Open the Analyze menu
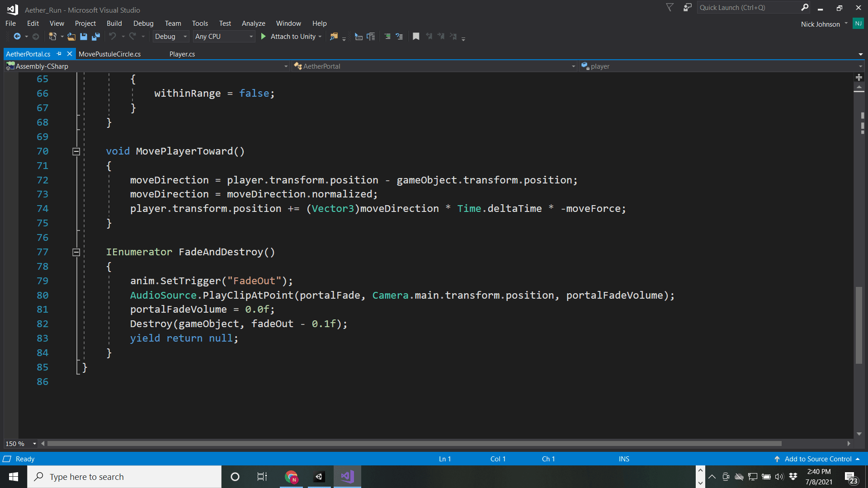Viewport: 868px width, 488px height. click(253, 23)
